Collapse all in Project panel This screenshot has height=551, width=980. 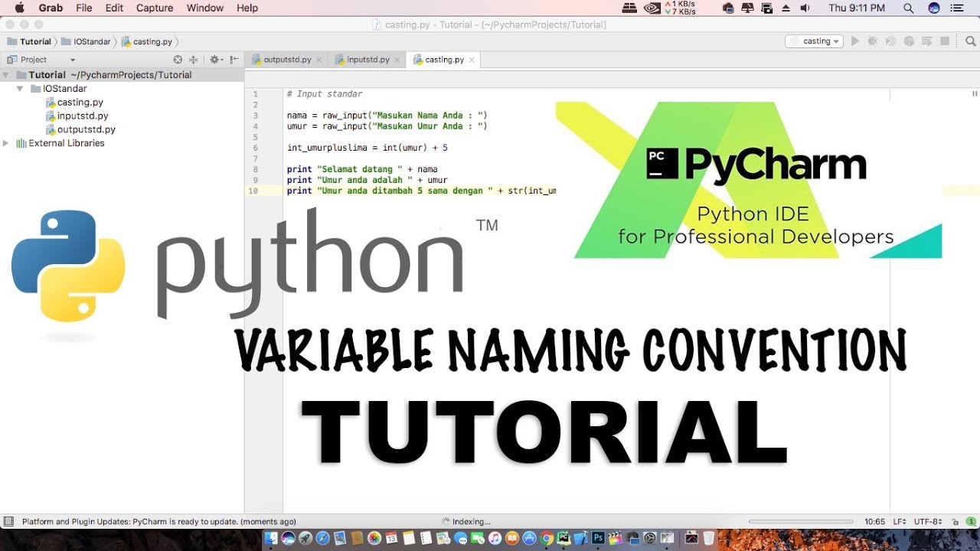(193, 60)
